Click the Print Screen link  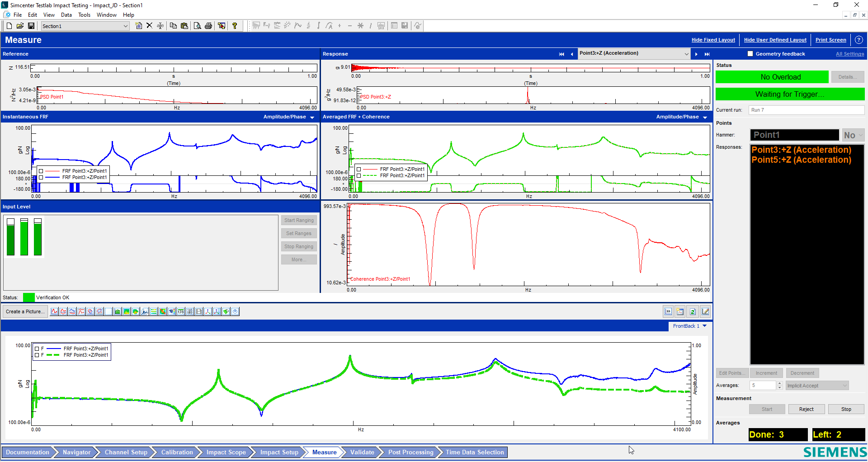point(830,40)
